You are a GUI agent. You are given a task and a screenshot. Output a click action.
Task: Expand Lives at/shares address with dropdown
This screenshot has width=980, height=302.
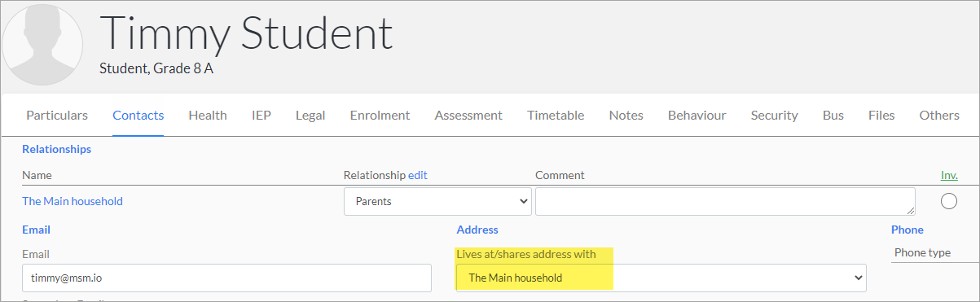[x=661, y=278]
